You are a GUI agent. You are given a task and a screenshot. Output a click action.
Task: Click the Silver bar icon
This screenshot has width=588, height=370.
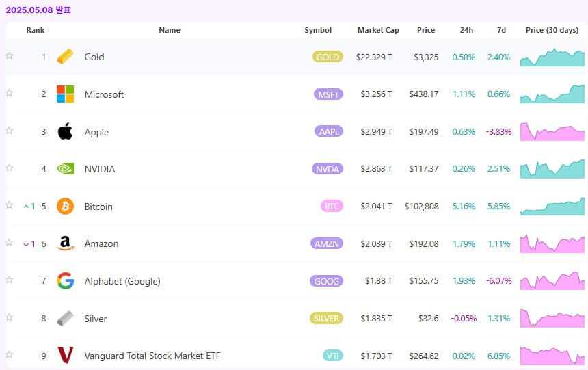pos(65,318)
